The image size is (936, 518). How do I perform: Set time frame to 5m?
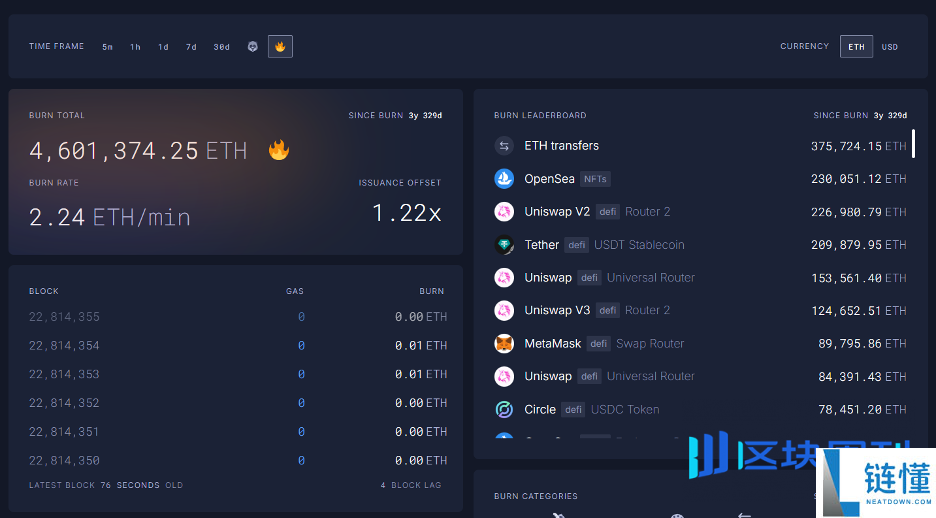coord(107,47)
